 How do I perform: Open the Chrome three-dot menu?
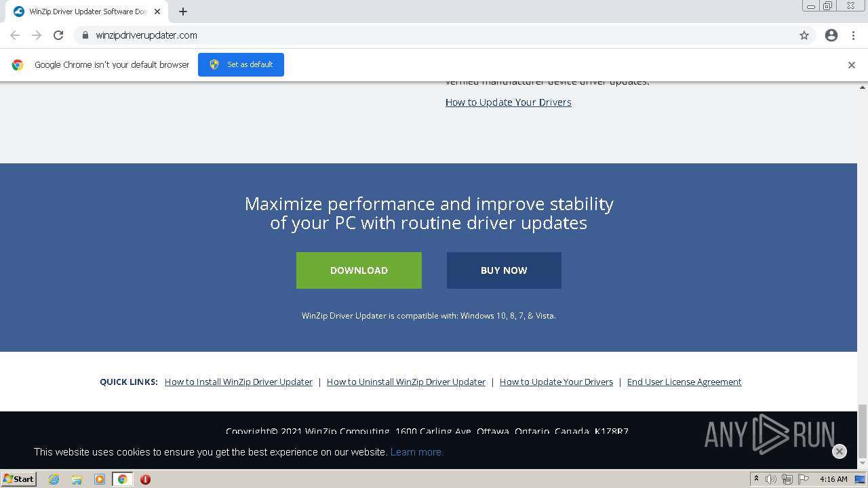tap(853, 35)
